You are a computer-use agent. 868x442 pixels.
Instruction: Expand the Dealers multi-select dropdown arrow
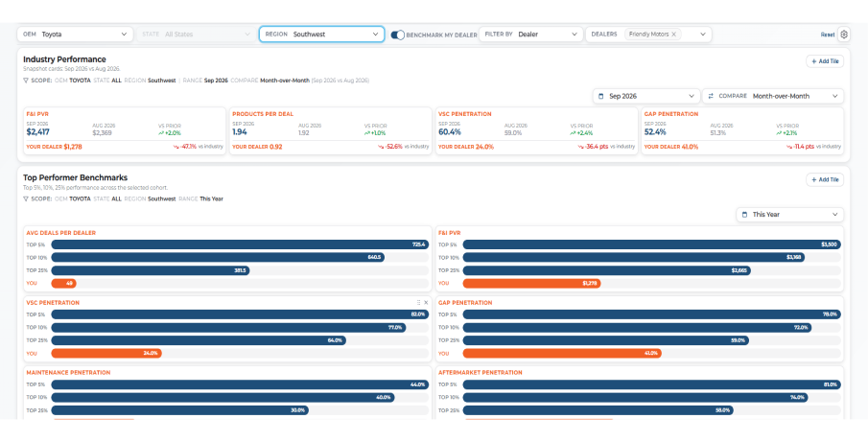coord(703,35)
